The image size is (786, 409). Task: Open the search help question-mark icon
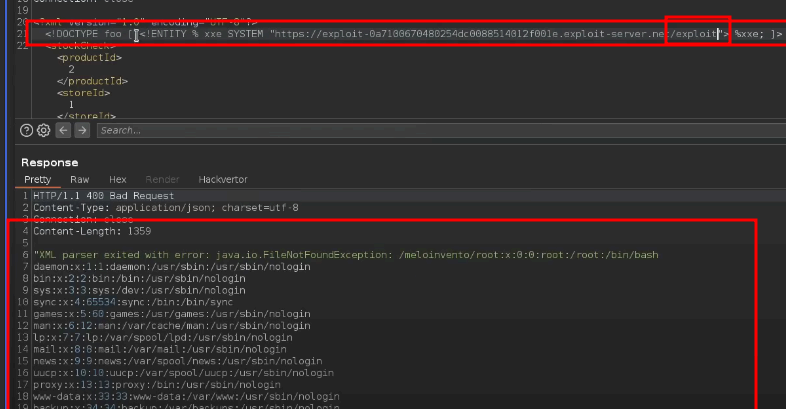(x=27, y=130)
